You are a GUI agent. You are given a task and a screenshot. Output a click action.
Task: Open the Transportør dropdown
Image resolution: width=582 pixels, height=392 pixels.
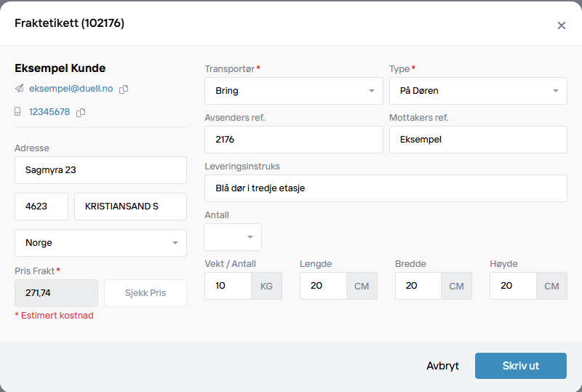[294, 91]
